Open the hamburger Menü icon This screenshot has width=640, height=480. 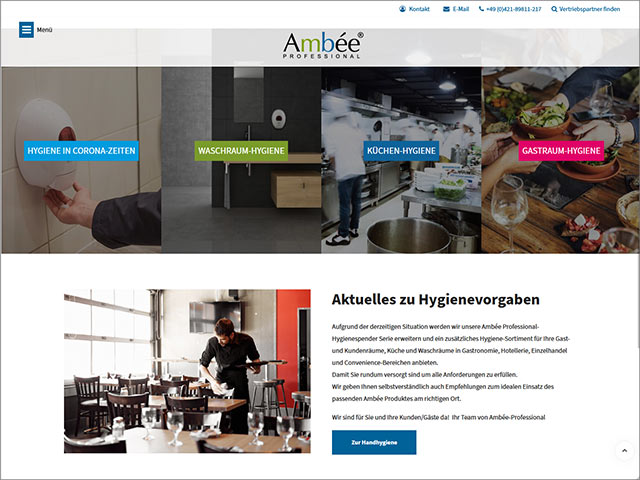click(x=26, y=30)
